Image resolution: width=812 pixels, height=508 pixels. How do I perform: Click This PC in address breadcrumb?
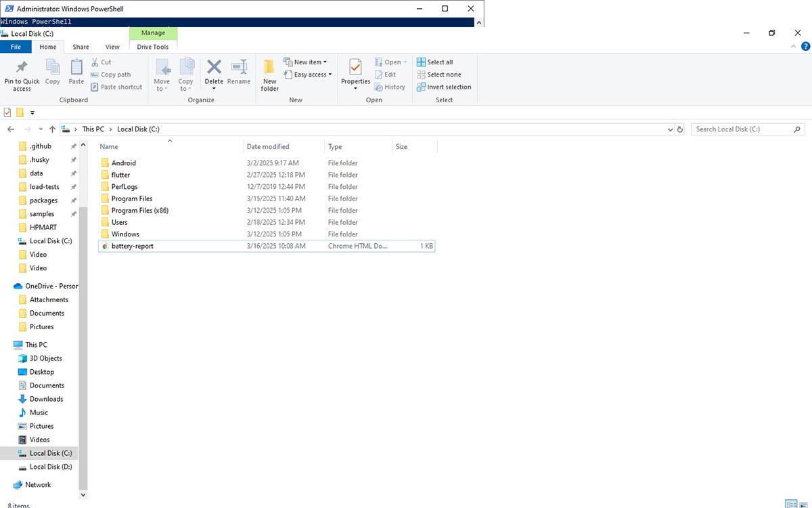[x=93, y=129]
